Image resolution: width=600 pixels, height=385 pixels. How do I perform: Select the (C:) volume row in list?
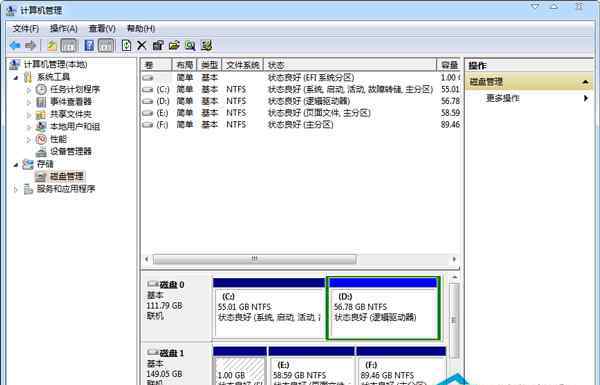300,90
